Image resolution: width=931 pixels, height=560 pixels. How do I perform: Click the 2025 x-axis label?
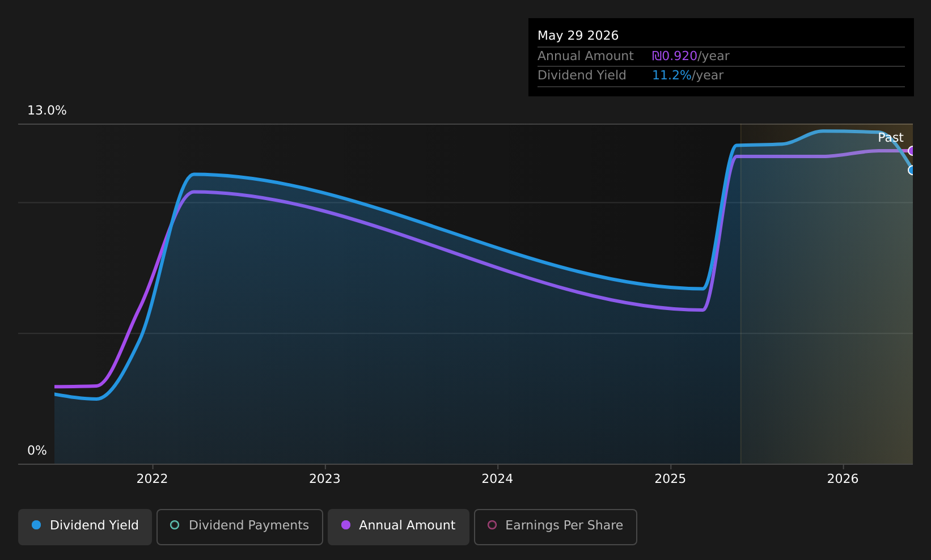coord(670,479)
